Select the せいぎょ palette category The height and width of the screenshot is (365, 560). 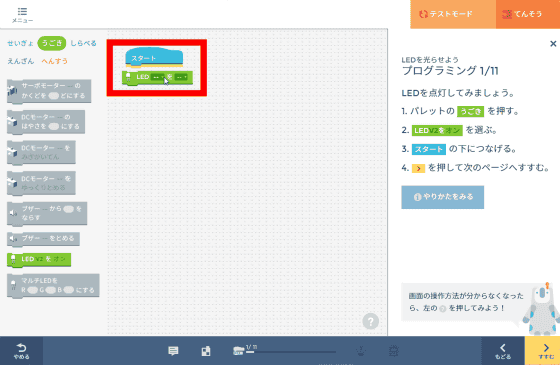(20, 43)
